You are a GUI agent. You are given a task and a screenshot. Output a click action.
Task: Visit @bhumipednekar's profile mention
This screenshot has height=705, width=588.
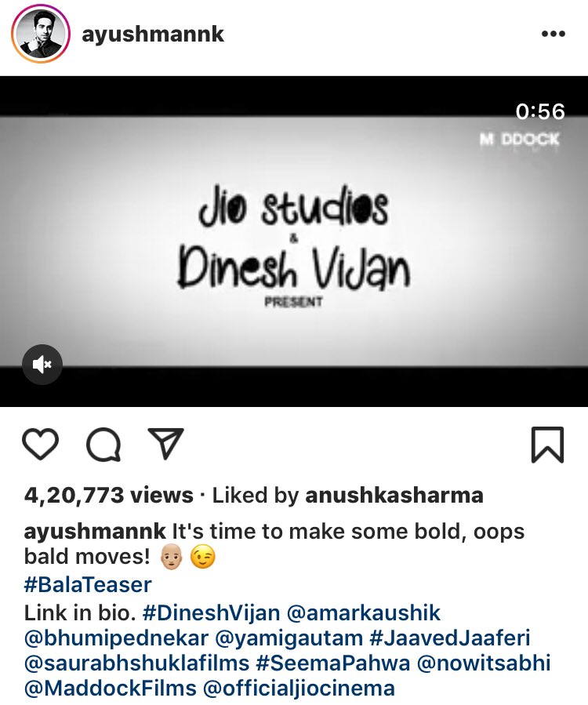[x=117, y=638]
